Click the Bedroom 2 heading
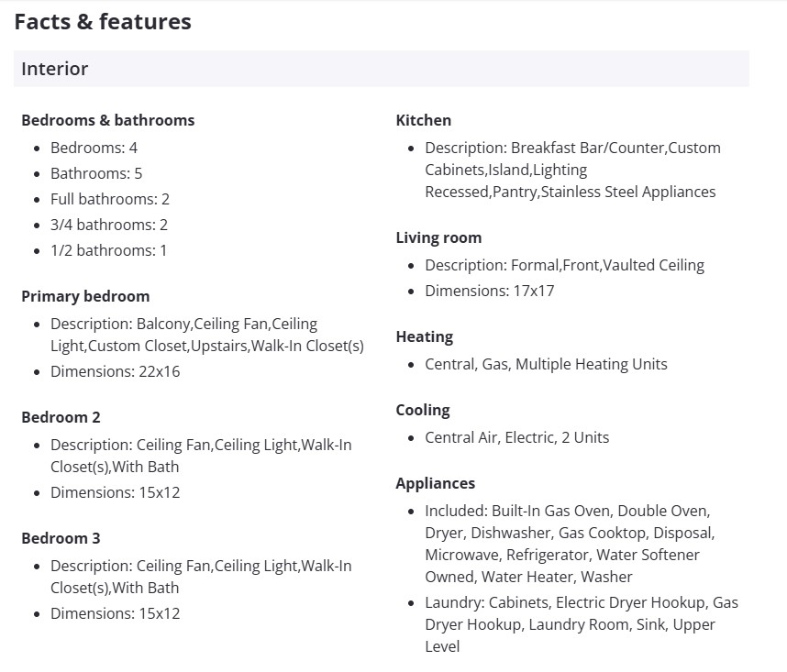This screenshot has width=787, height=672. pos(61,417)
